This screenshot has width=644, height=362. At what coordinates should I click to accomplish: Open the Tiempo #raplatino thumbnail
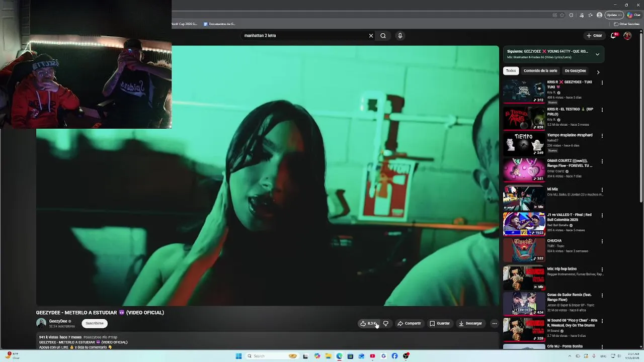point(524,144)
